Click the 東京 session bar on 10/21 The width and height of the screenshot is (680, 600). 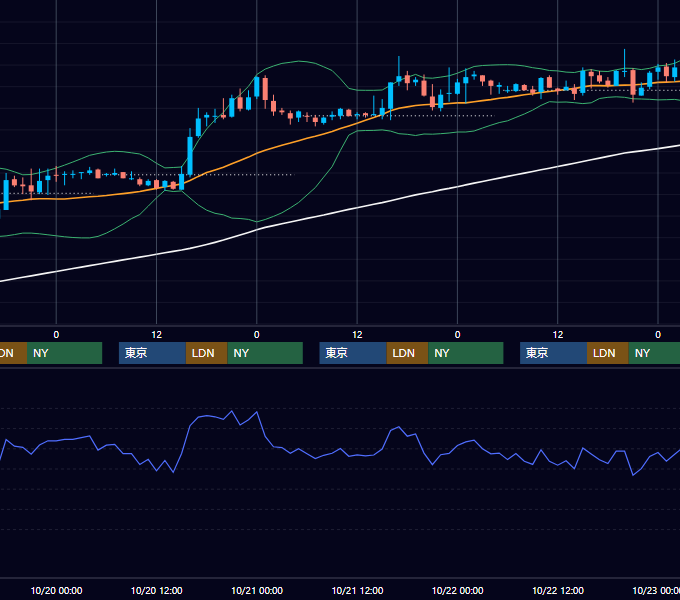[353, 353]
